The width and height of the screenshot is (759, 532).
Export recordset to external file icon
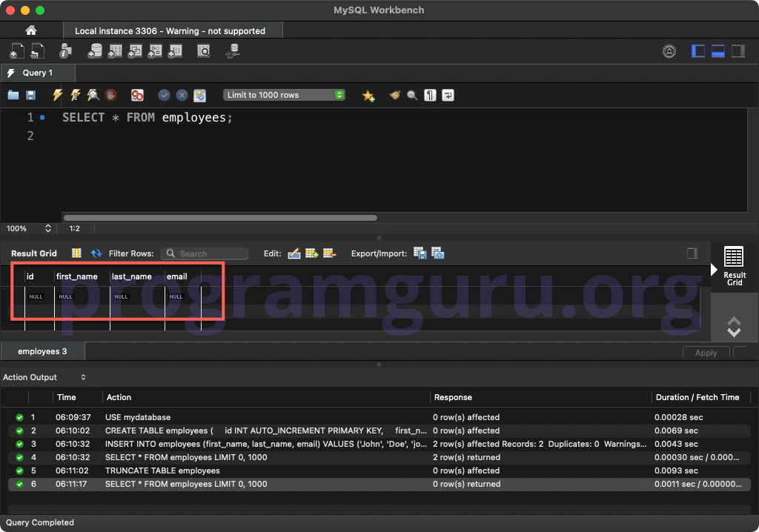click(x=420, y=253)
